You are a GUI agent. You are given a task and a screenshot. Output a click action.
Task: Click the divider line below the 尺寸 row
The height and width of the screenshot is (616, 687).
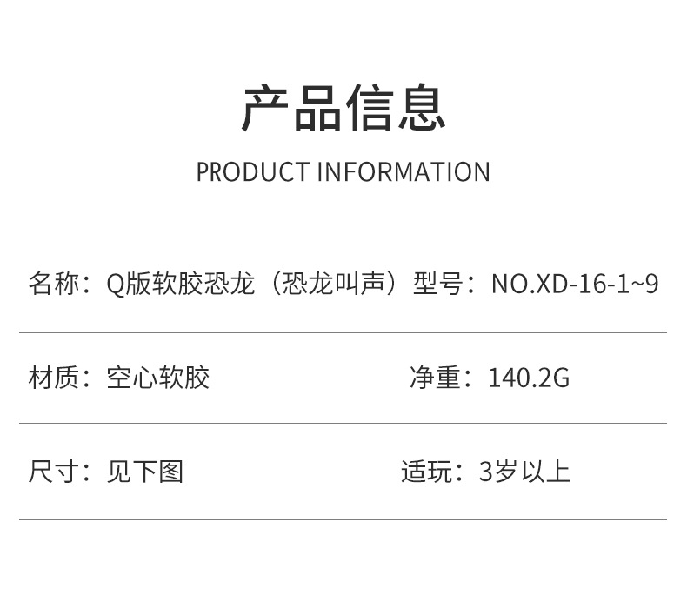tap(343, 520)
